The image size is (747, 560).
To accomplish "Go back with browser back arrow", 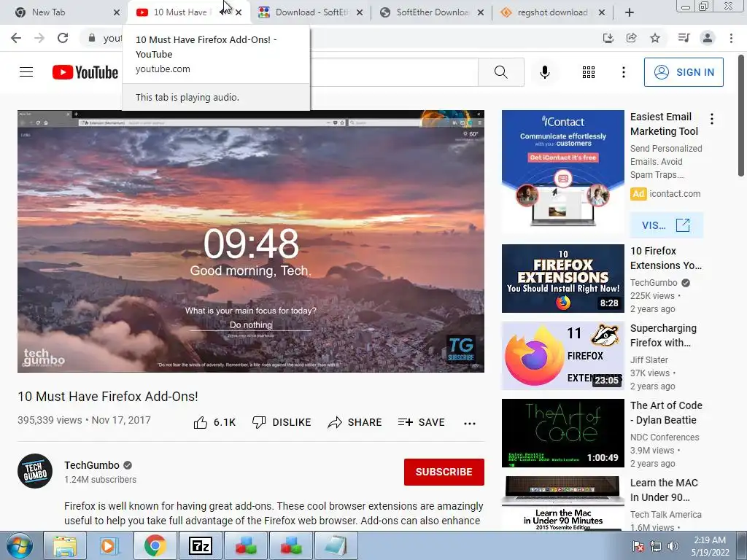I will click(x=16, y=38).
